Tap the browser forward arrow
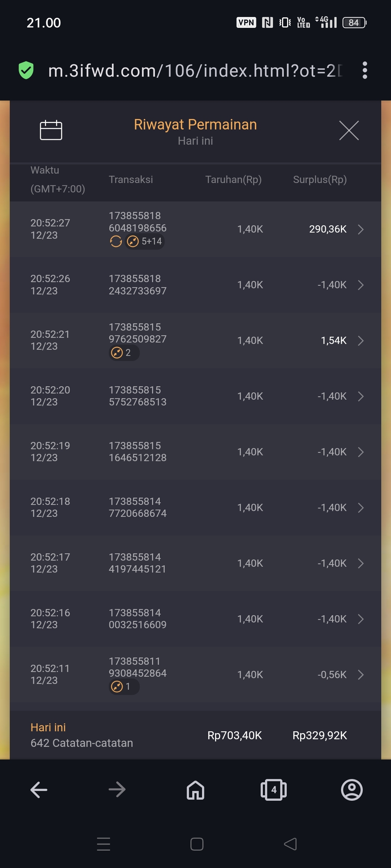The width and height of the screenshot is (391, 868). click(x=117, y=790)
